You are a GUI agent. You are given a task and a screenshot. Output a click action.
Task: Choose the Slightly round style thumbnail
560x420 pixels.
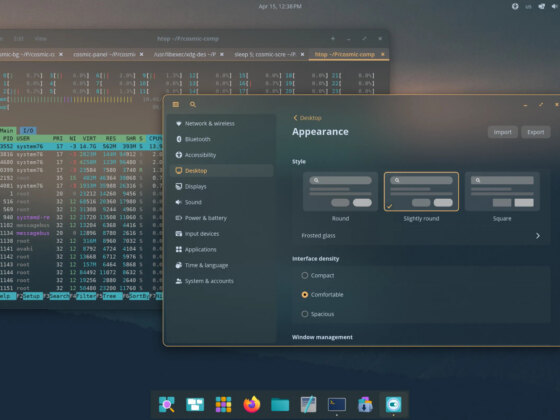tap(421, 192)
